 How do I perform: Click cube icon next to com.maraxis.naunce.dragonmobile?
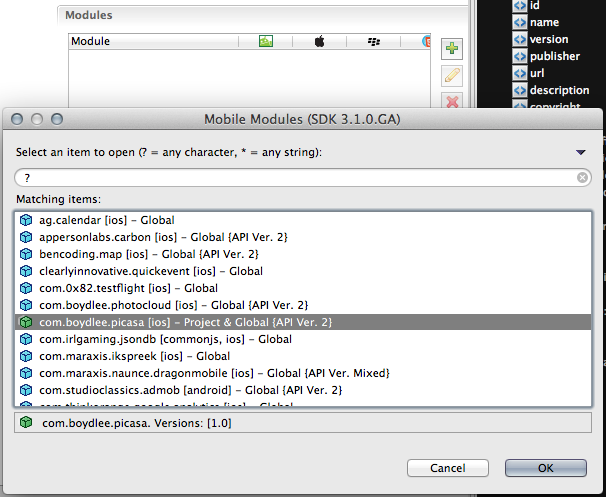coord(26,373)
